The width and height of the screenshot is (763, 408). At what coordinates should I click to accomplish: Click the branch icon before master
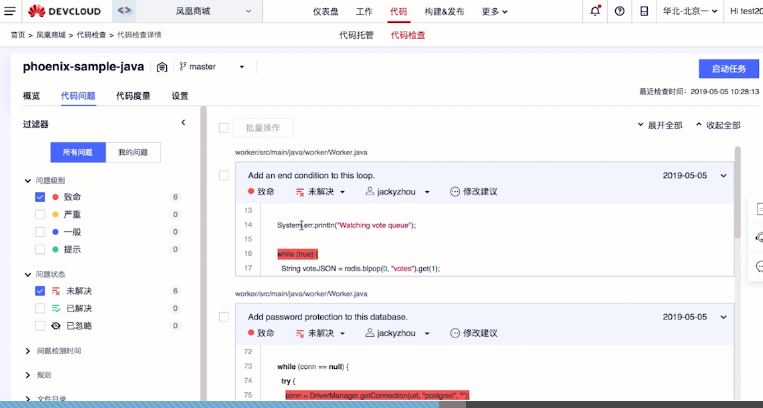click(x=183, y=67)
